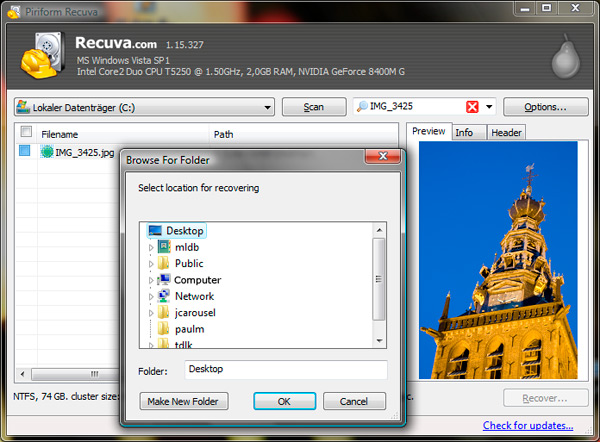Switch to the Preview tab

[429, 131]
